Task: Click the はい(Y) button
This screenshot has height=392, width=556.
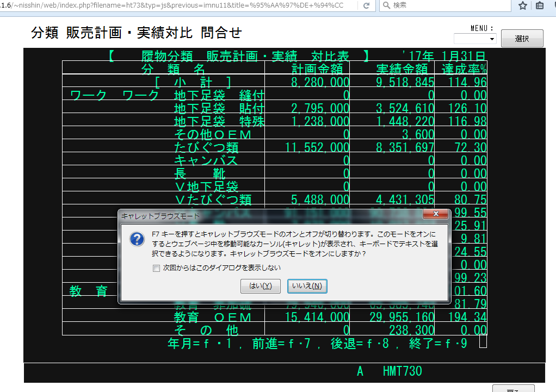Action: (260, 286)
